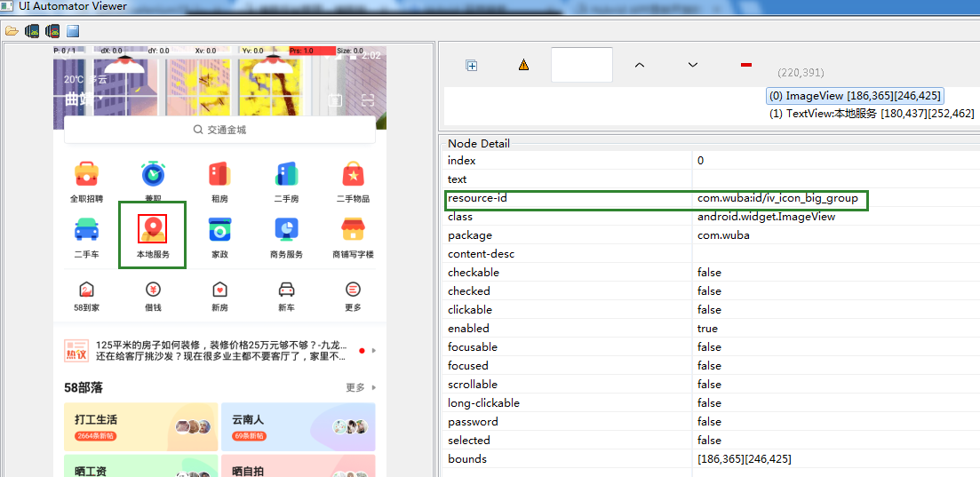Click the 商铺写字楼 shop icon
Image resolution: width=980 pixels, height=477 pixels.
353,229
